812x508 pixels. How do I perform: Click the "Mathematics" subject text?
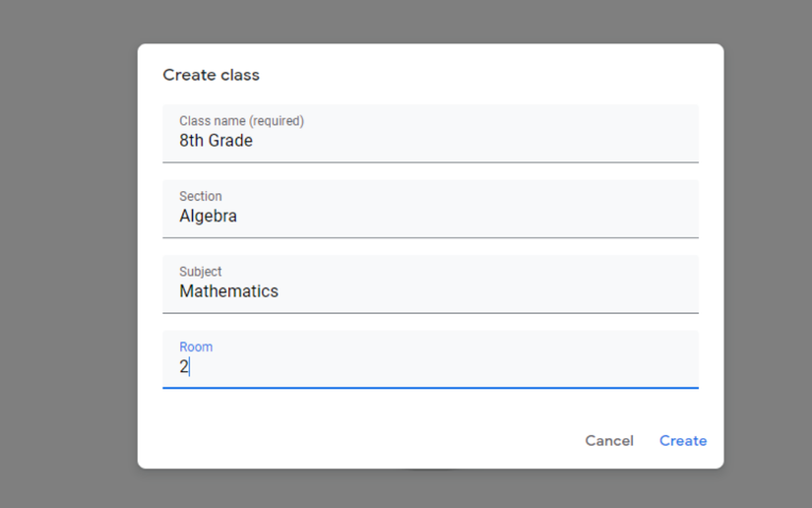[x=228, y=291]
